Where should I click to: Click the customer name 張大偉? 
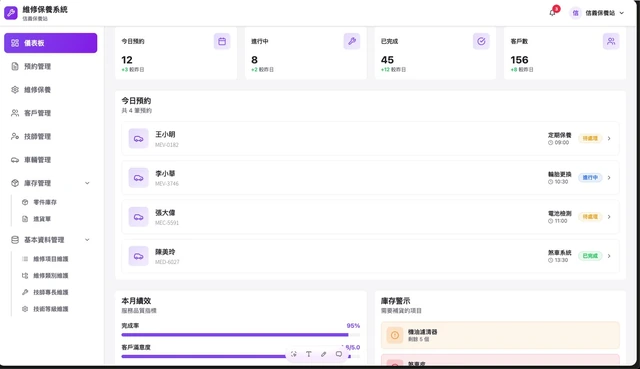pyautogui.click(x=165, y=213)
